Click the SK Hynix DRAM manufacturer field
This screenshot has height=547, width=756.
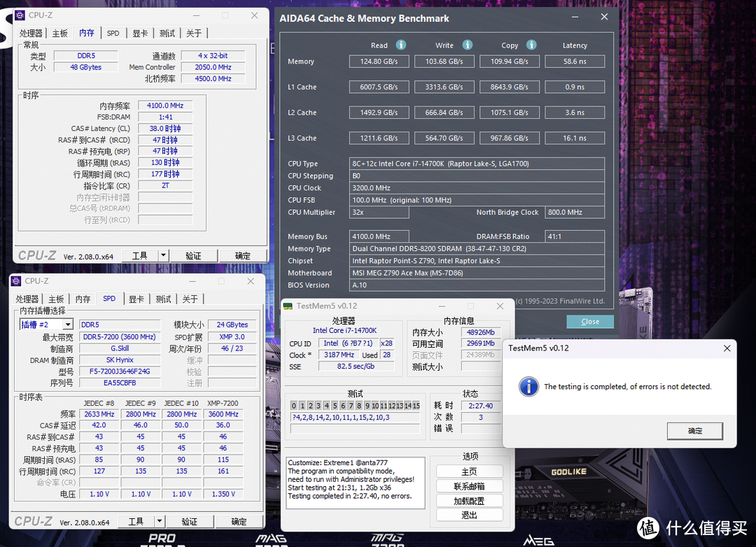(120, 360)
